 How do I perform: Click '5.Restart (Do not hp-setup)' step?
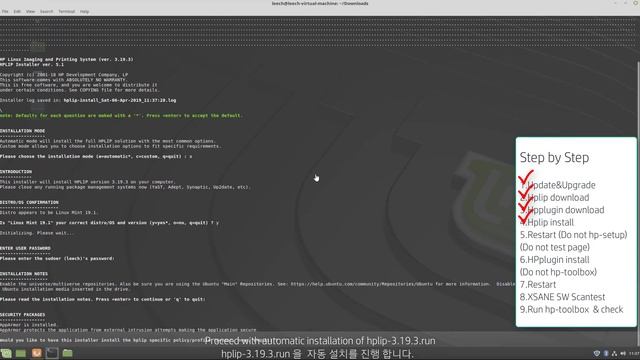573,235
